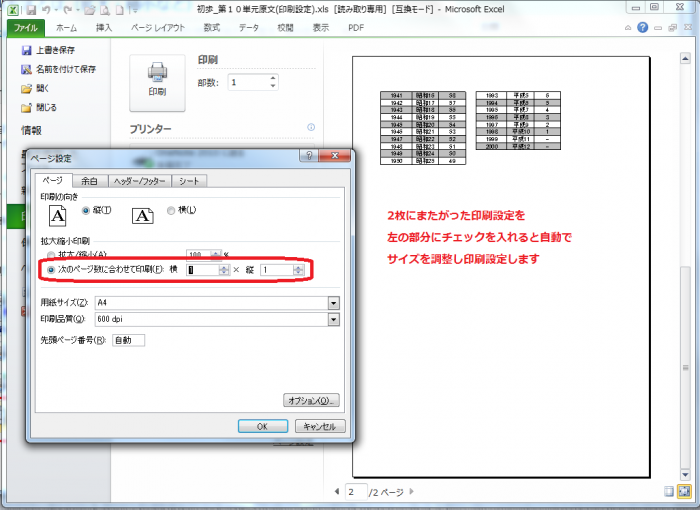Click the portrait orientation page icon
This screenshot has width=700, height=510.
(58, 216)
